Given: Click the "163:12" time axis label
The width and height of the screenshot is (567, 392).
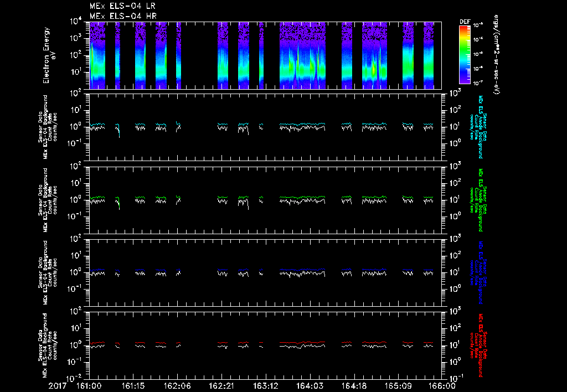Looking at the screenshot, I should [265, 386].
